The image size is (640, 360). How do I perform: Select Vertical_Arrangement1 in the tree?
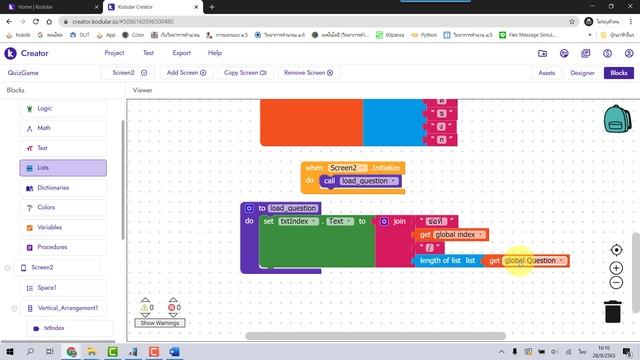pos(63,308)
